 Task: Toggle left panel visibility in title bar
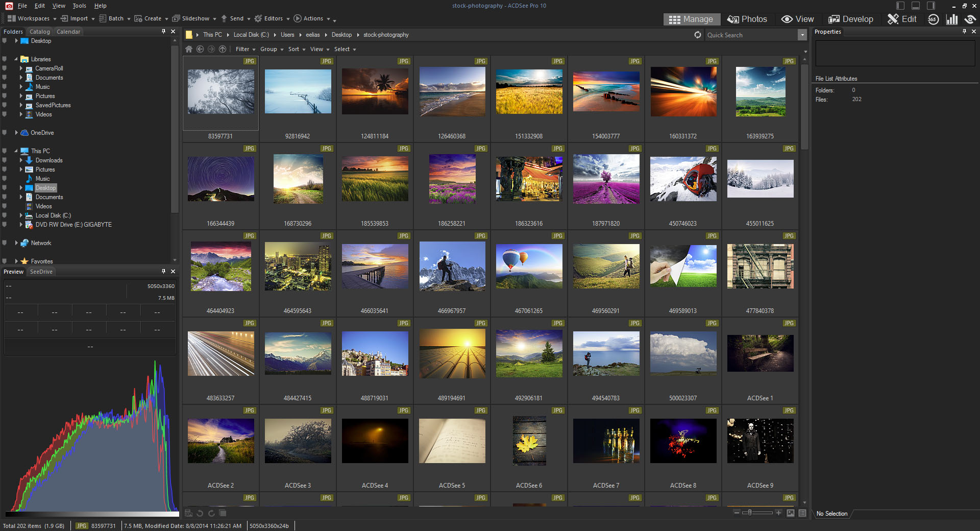click(900, 6)
